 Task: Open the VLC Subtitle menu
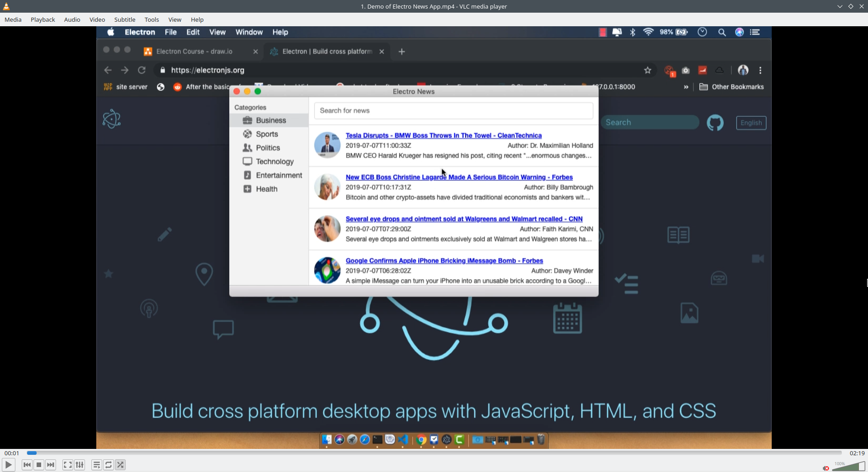point(125,19)
